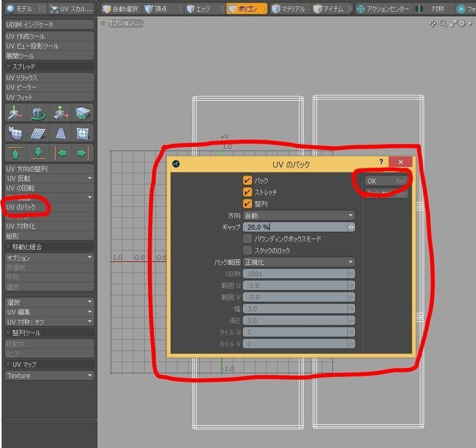The height and width of the screenshot is (448, 476).
Task: Open the Texture UV map dropdown
Action: [x=49, y=375]
